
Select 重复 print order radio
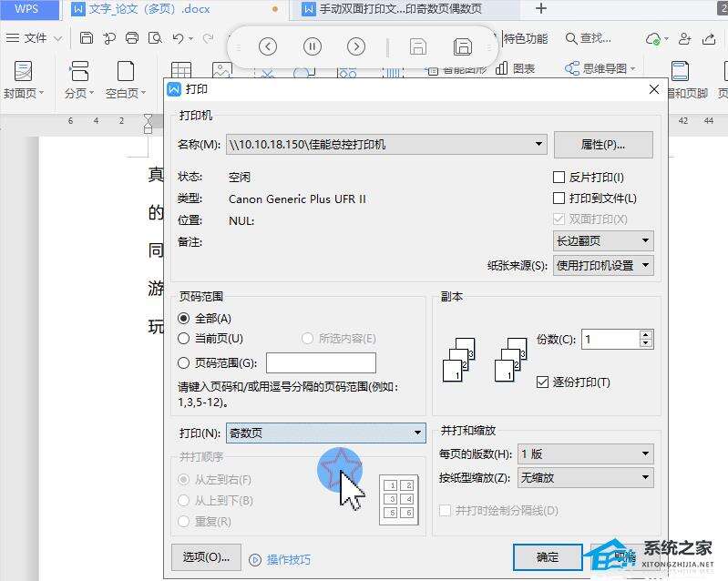tap(184, 521)
